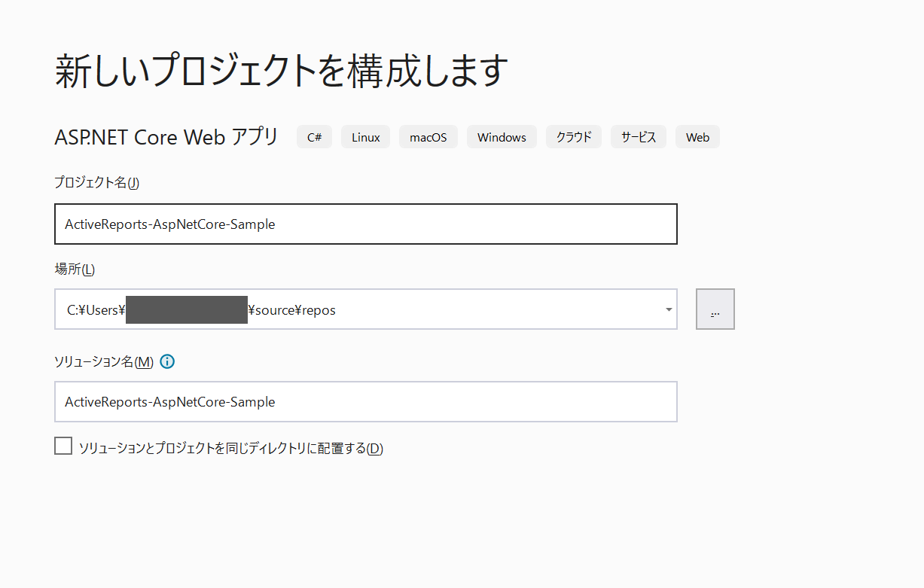Click the project name input field
Image resolution: width=924 pixels, height=588 pixels.
[365, 224]
